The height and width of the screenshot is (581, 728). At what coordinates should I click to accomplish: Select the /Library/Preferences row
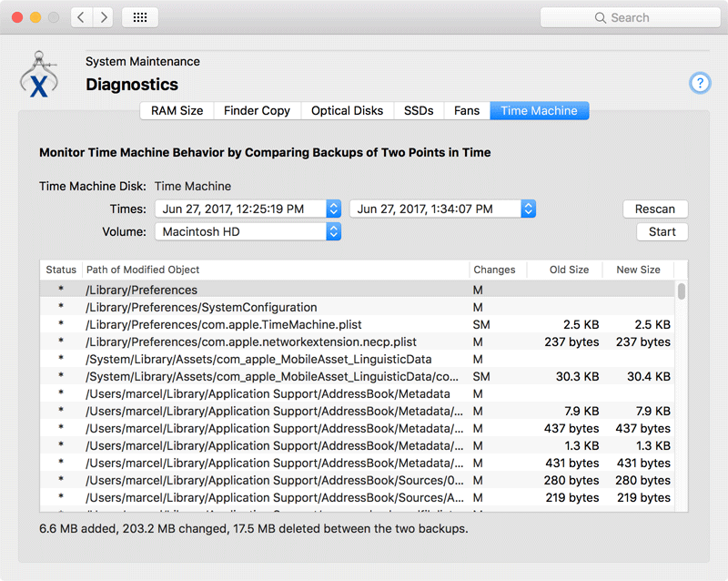[357, 290]
